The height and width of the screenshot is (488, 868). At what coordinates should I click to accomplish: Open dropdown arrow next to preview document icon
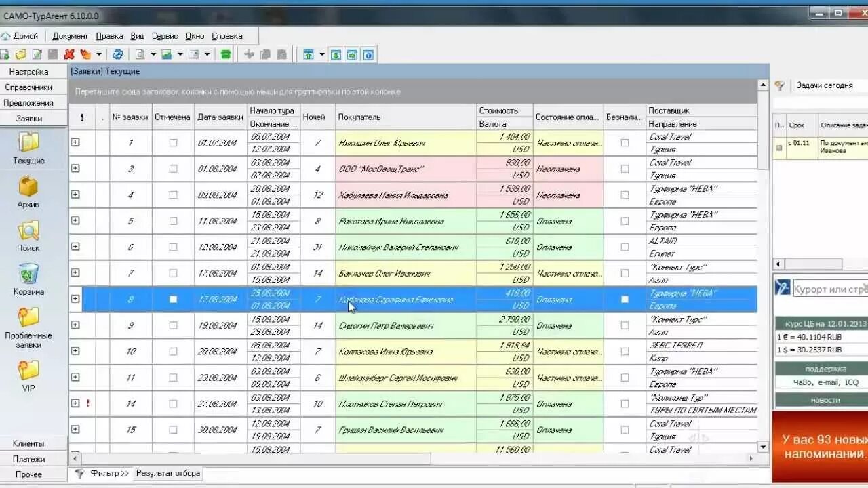pos(153,54)
